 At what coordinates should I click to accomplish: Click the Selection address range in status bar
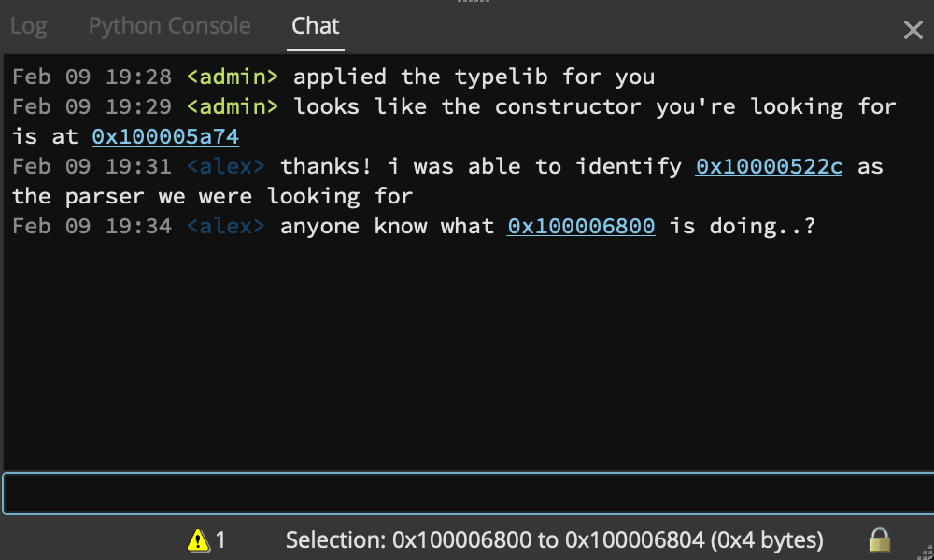(555, 539)
